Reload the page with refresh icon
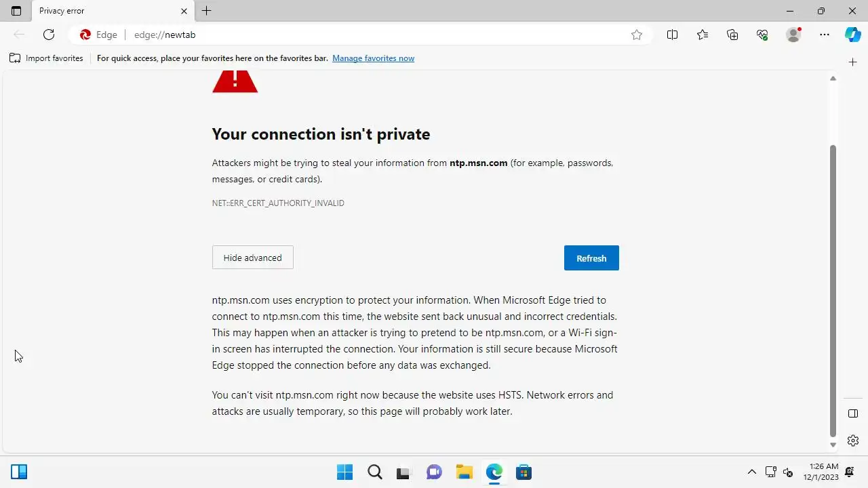 click(49, 35)
